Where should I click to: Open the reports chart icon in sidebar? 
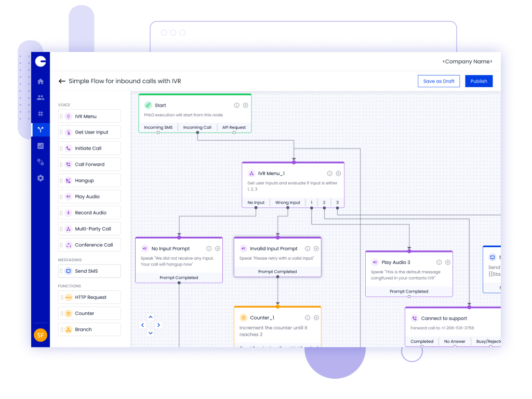click(41, 146)
